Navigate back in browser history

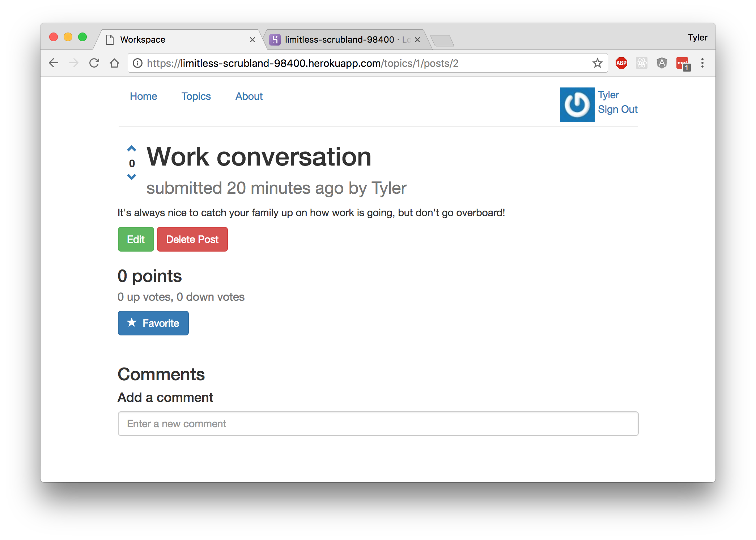pos(54,63)
